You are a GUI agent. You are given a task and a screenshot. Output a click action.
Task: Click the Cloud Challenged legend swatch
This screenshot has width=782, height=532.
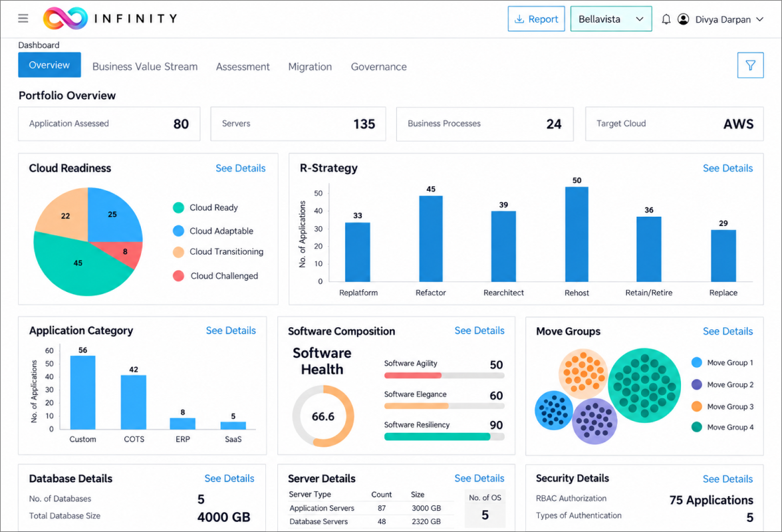point(178,276)
